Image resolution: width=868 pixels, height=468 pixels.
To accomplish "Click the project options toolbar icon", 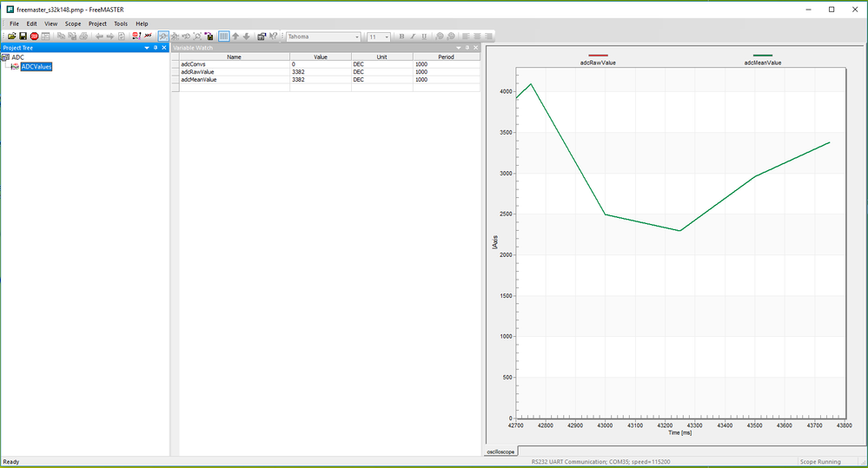I will pyautogui.click(x=262, y=36).
